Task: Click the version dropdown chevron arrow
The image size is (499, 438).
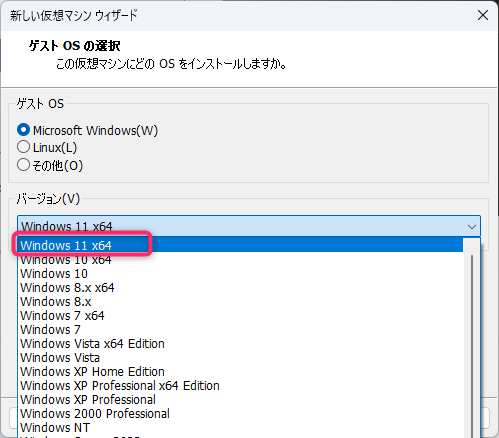Action: pyautogui.click(x=472, y=227)
